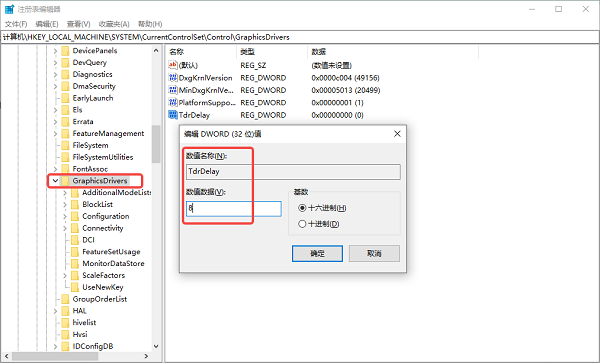This screenshot has height=363, width=600.
Task: Expand the AdditionalModeLists tree node
Action: [65, 192]
